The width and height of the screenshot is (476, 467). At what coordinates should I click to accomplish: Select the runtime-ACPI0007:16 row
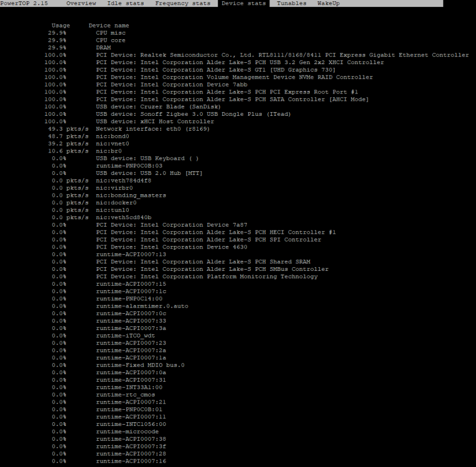pyautogui.click(x=109, y=461)
